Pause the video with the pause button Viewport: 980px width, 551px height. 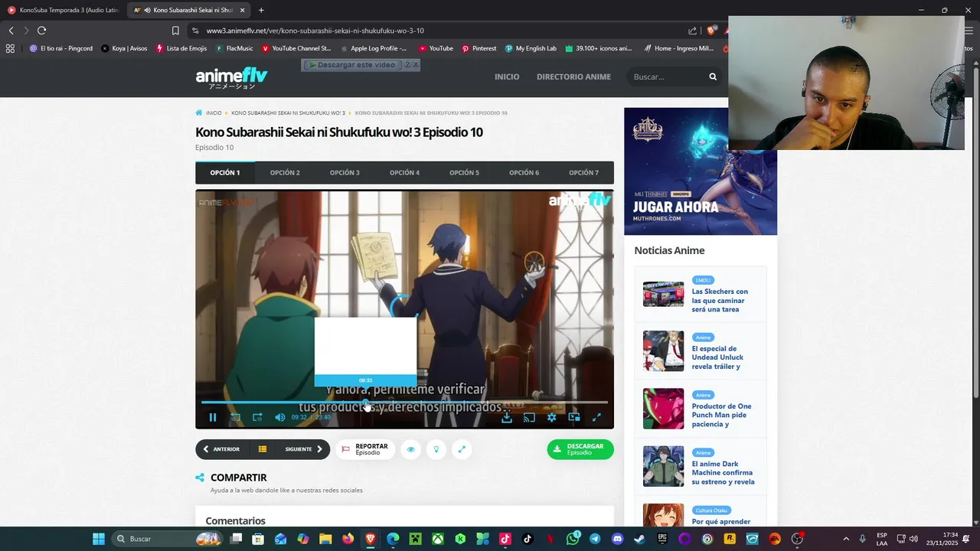coord(213,417)
